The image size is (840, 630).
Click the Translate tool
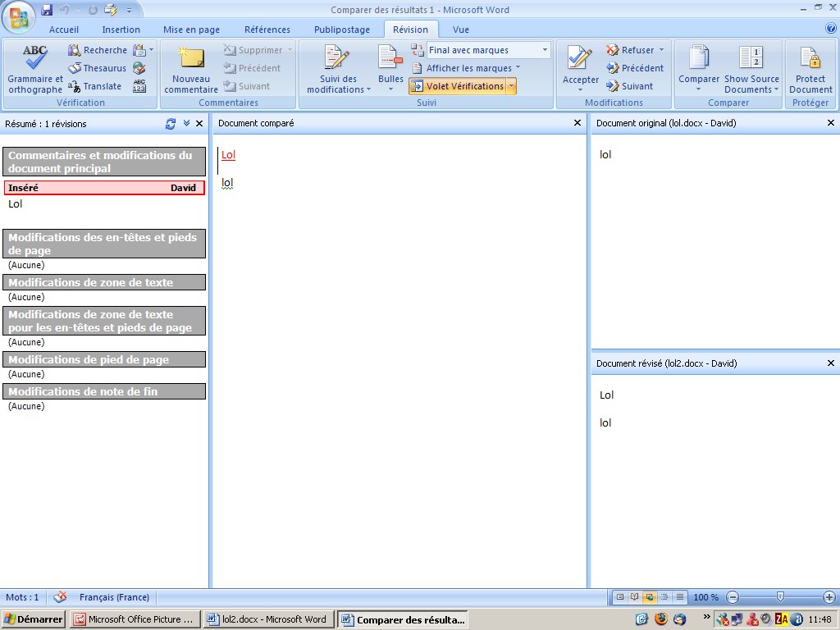click(x=95, y=86)
